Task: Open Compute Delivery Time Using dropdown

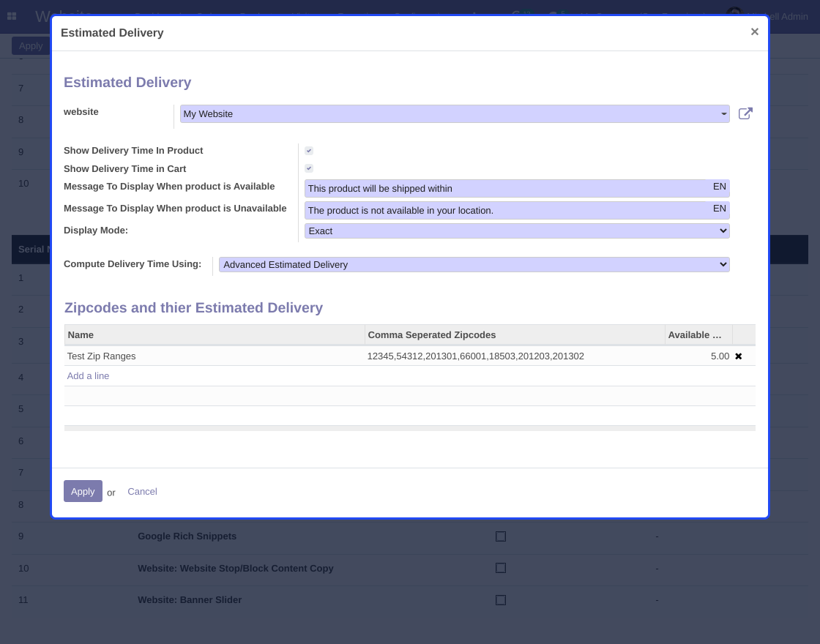Action: [x=474, y=264]
